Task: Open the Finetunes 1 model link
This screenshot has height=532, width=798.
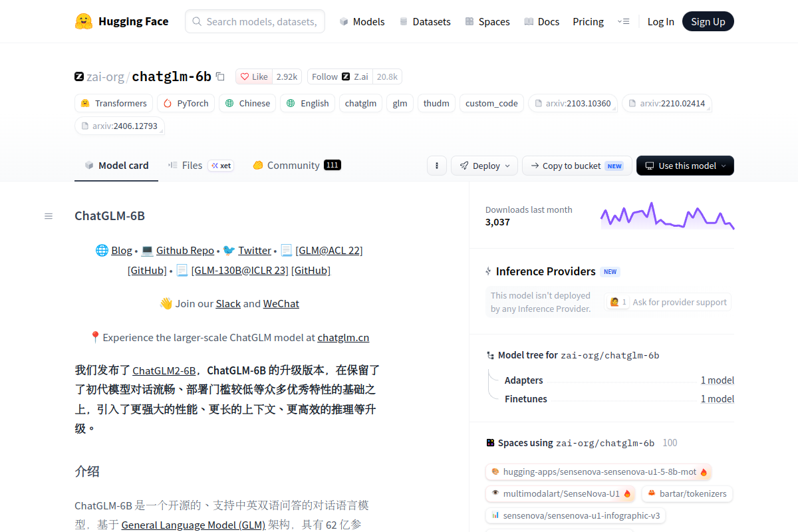Action: pyautogui.click(x=717, y=399)
